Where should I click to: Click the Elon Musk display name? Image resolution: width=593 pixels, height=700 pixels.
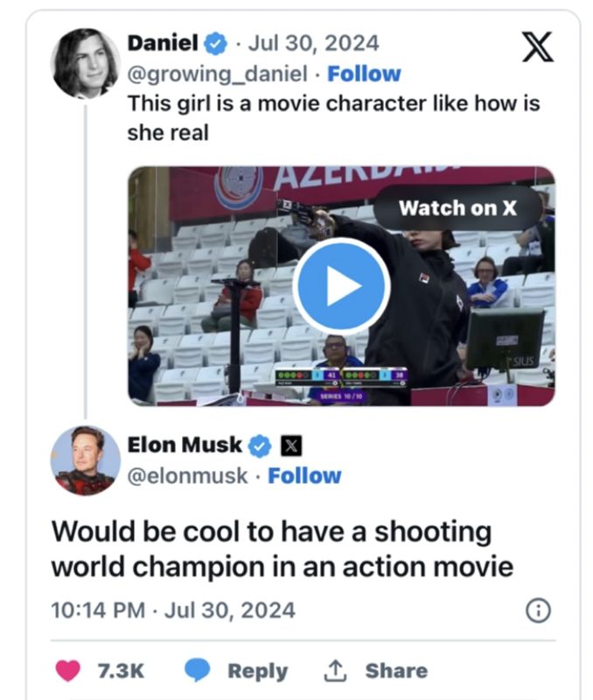(x=185, y=444)
